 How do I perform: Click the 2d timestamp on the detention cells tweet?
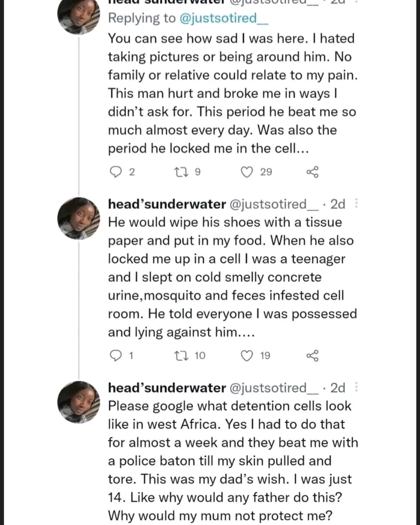(x=338, y=388)
